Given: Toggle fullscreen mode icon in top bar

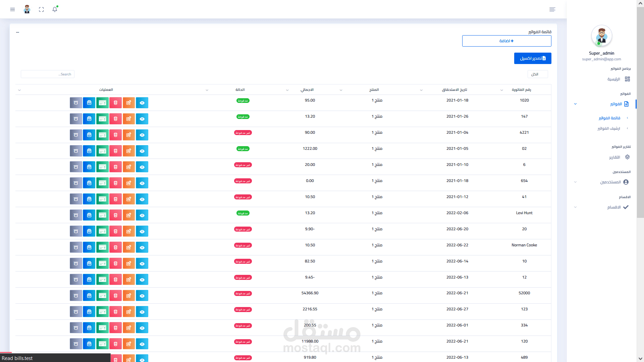Looking at the screenshot, I should [41, 9].
